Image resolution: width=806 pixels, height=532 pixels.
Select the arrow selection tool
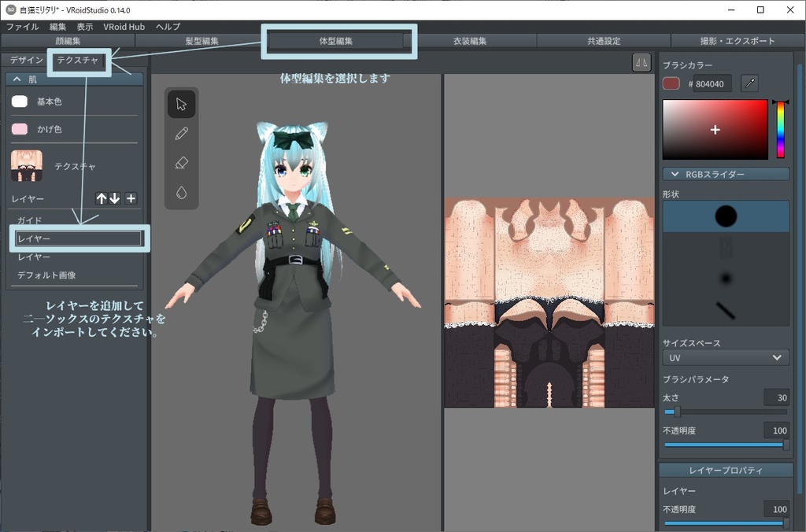click(181, 104)
